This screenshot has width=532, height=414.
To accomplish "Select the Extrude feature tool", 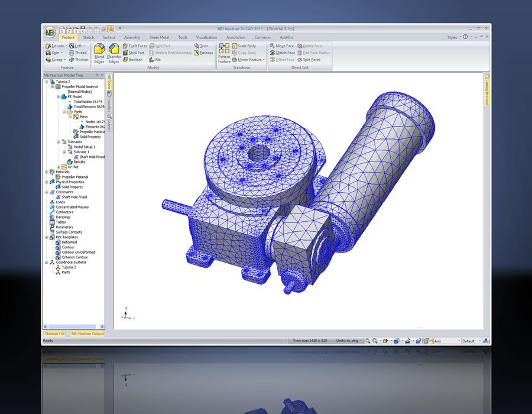I will pyautogui.click(x=55, y=46).
